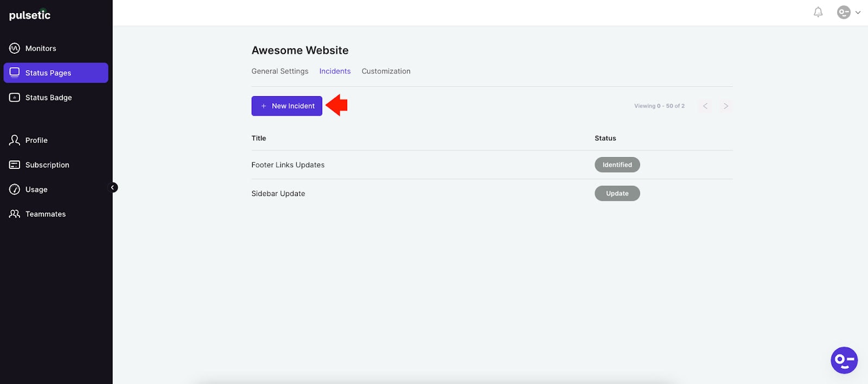Click the user avatar in the header
Image resolution: width=868 pixels, height=384 pixels.
coord(844,12)
